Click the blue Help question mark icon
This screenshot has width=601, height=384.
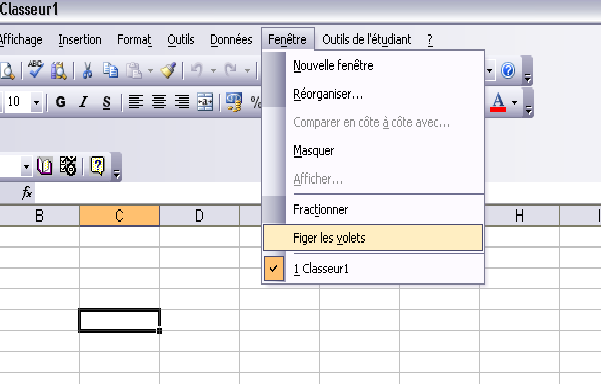point(508,71)
